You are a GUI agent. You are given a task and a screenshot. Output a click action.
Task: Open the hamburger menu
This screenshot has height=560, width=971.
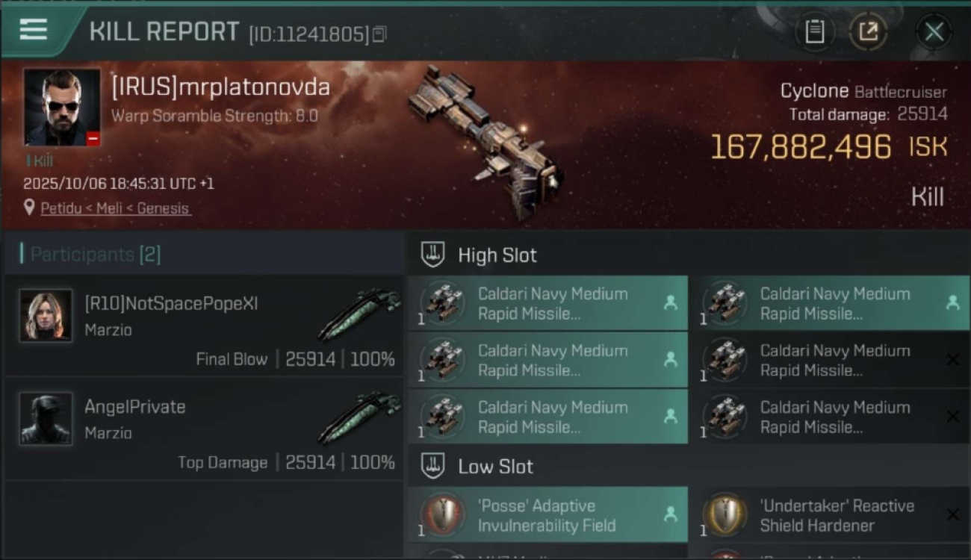[34, 30]
